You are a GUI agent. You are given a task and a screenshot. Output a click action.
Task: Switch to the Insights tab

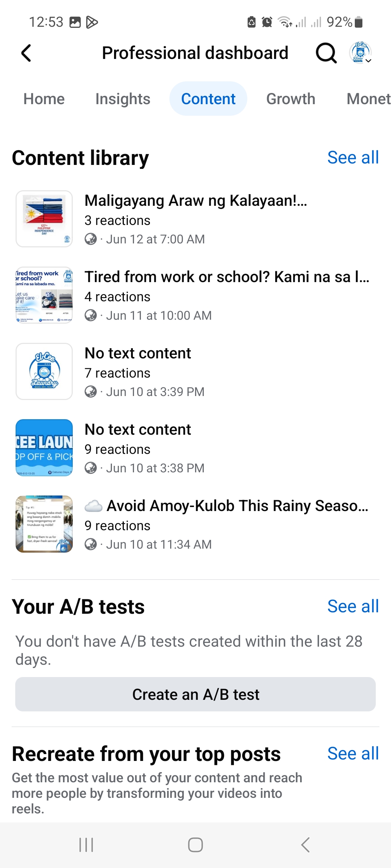pyautogui.click(x=123, y=99)
